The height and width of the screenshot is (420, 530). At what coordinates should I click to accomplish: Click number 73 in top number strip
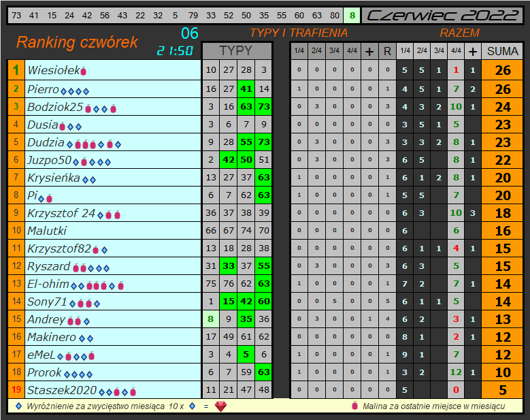coord(16,16)
